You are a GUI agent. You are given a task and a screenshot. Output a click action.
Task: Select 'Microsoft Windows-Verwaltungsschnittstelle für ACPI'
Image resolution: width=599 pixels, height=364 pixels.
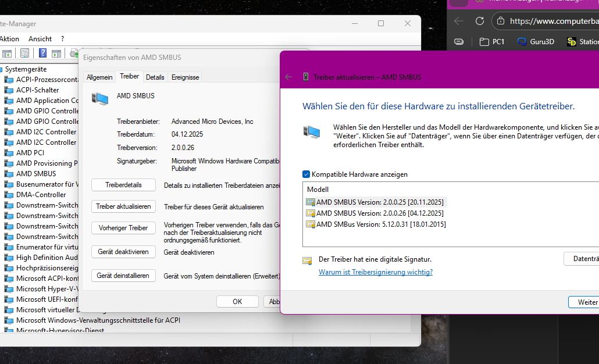[98, 320]
